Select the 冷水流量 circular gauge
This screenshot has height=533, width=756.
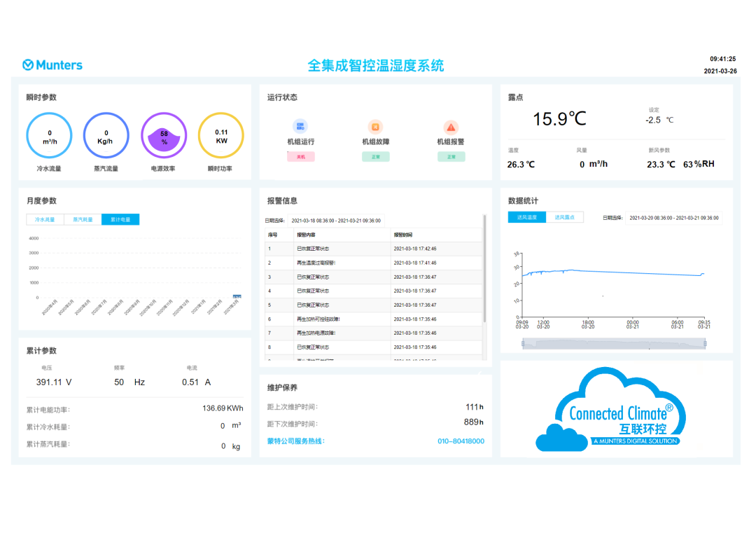point(49,135)
